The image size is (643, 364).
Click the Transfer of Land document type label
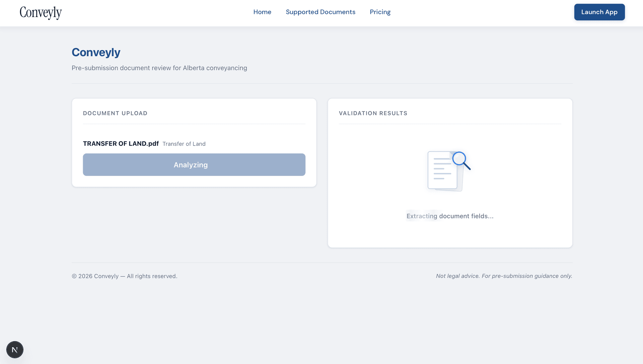(x=184, y=144)
